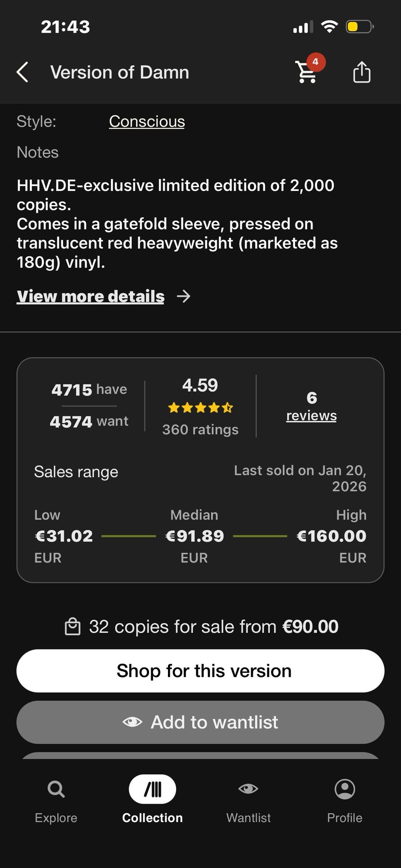This screenshot has height=868, width=401.
Task: Tap the star rating row
Action: (x=200, y=408)
